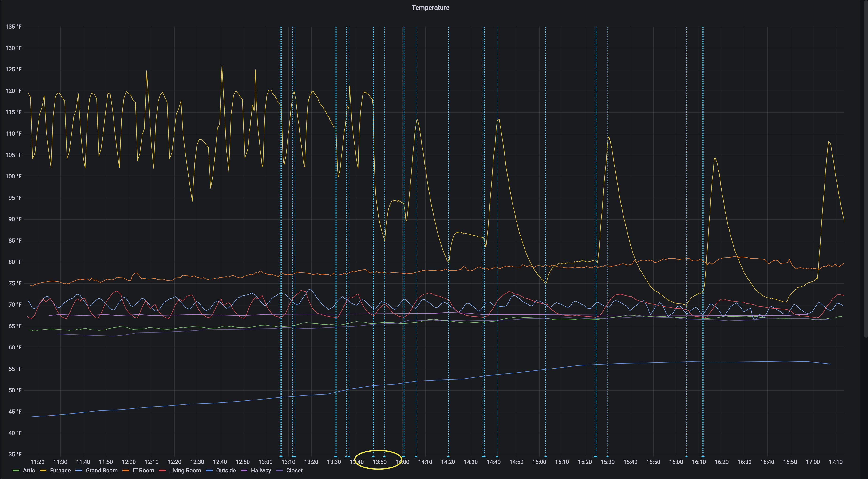This screenshot has width=868, height=479.
Task: Click the green Attic color swatch
Action: [x=16, y=471]
